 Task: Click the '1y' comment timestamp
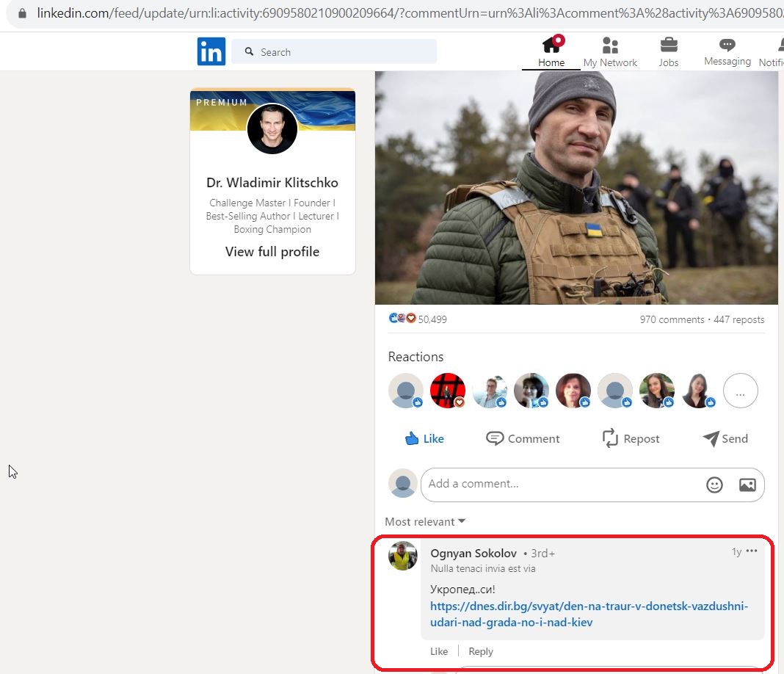click(x=736, y=551)
